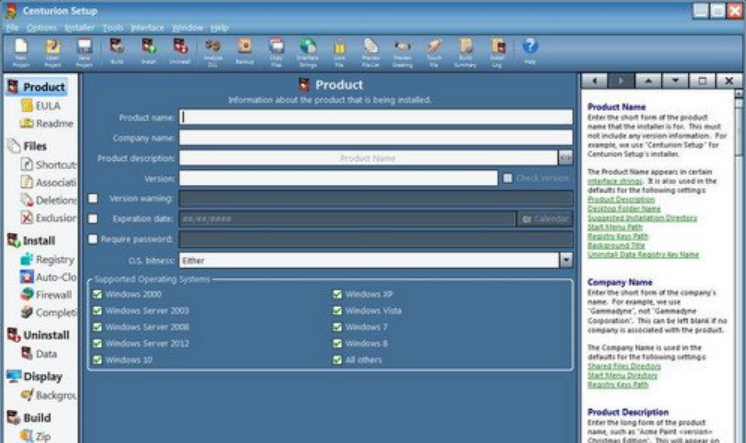Image resolution: width=746 pixels, height=443 pixels.
Task: Click the help pane down arrow
Action: pos(675,81)
